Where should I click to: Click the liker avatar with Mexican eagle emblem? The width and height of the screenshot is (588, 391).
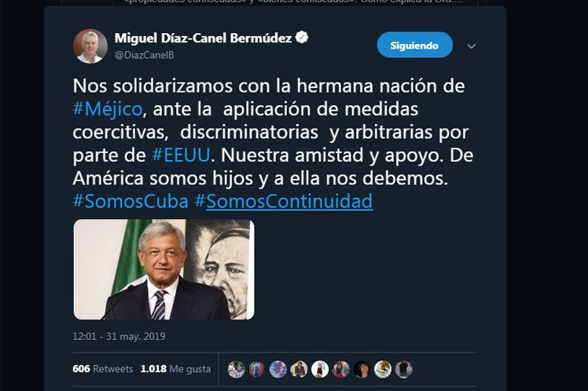(383, 369)
